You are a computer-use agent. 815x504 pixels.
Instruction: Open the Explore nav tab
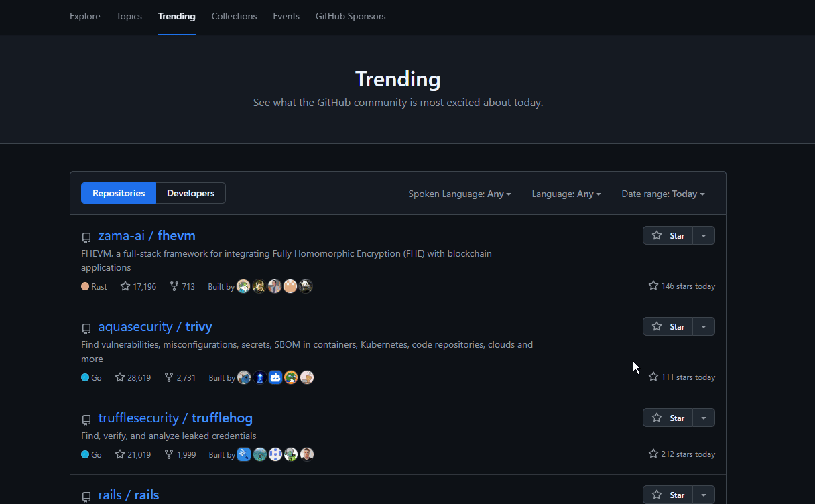tap(85, 16)
